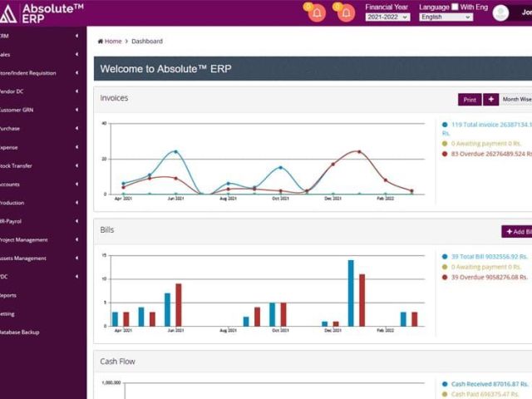Viewport: 532px width, 399px height.
Task: Expand the Customer GRN arrow
Action: pyautogui.click(x=76, y=110)
